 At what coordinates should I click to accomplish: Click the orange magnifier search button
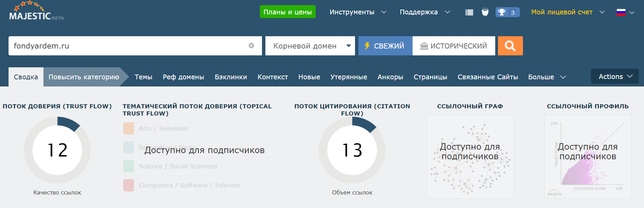point(510,46)
